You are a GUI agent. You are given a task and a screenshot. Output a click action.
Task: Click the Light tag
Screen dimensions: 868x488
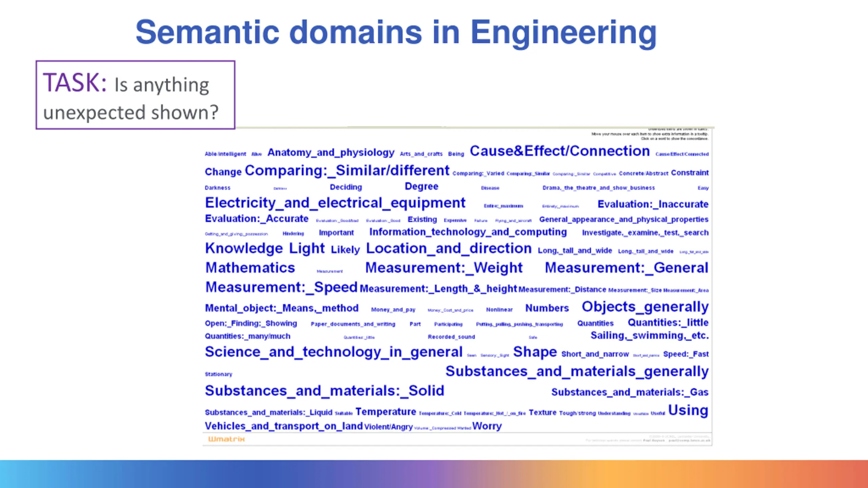pos(307,248)
